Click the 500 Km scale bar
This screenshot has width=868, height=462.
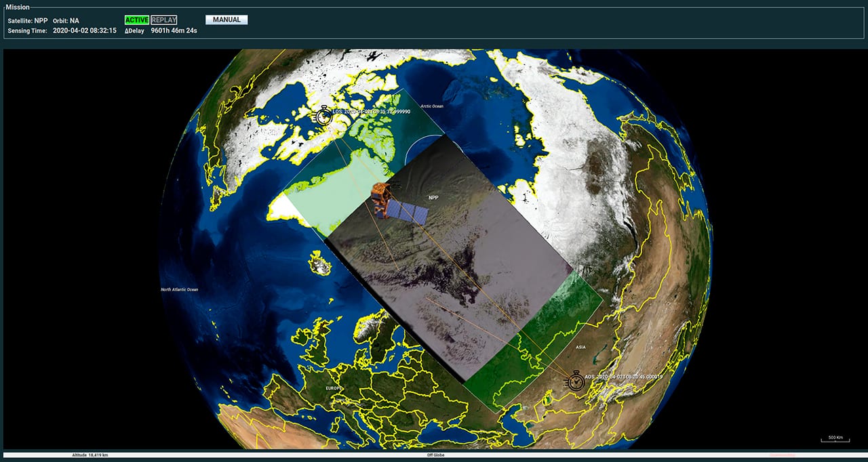[x=835, y=439]
